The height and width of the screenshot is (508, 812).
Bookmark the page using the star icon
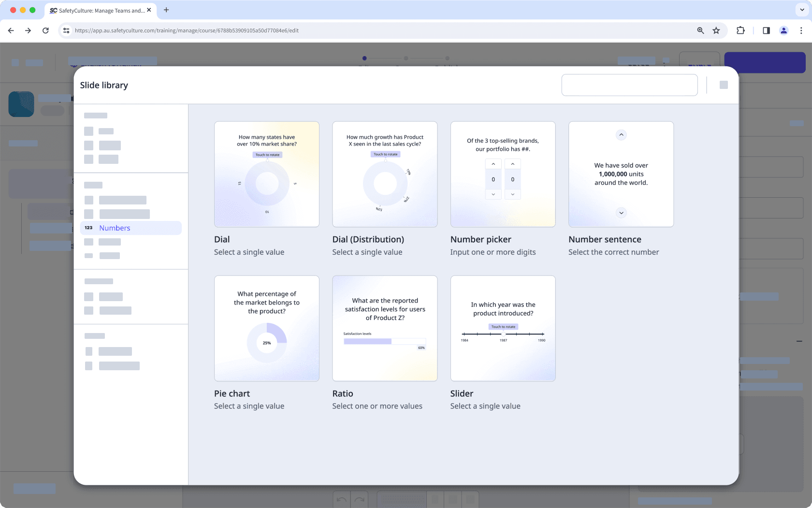click(716, 30)
